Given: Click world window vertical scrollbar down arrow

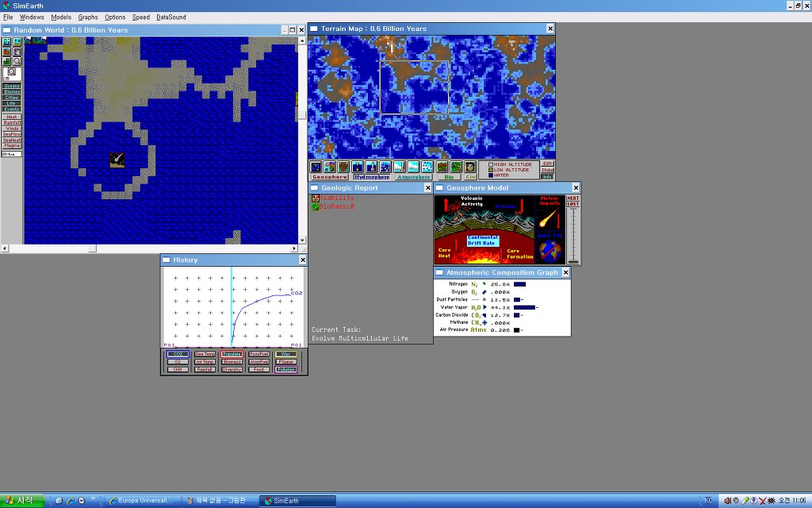Looking at the screenshot, I should point(302,241).
